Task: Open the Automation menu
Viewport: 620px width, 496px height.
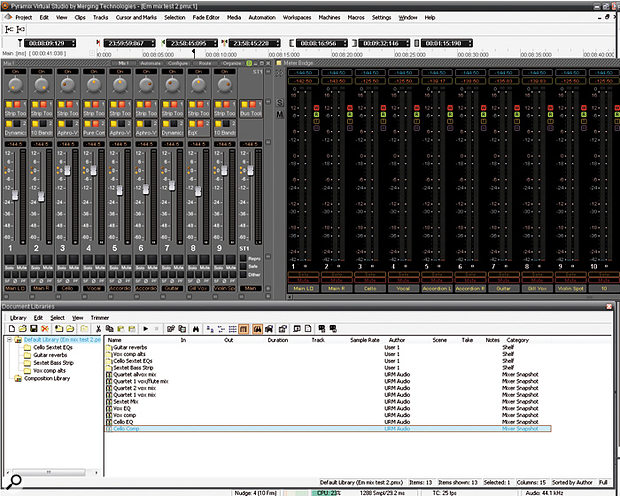Action: pos(262,17)
